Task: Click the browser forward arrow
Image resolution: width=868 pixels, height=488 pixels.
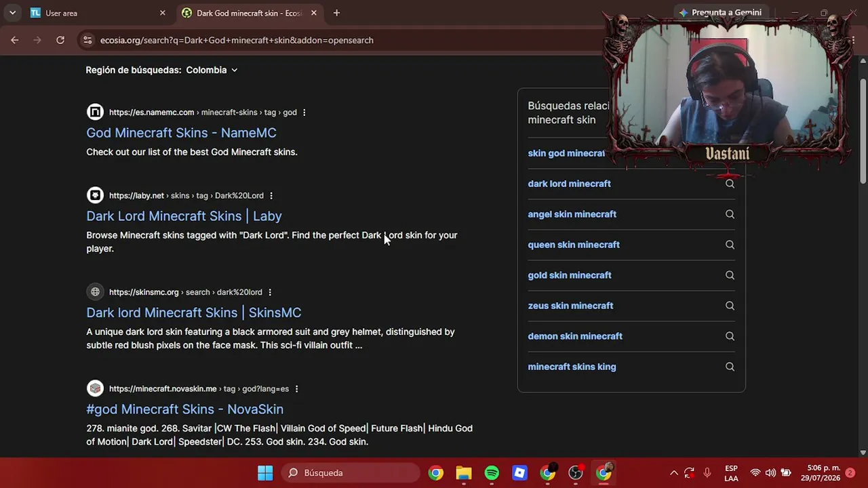Action: point(37,40)
